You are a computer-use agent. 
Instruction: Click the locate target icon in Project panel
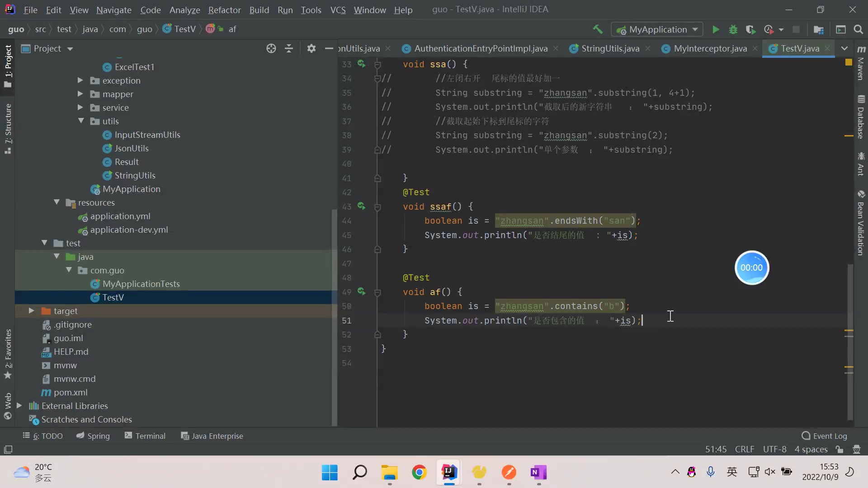point(271,48)
